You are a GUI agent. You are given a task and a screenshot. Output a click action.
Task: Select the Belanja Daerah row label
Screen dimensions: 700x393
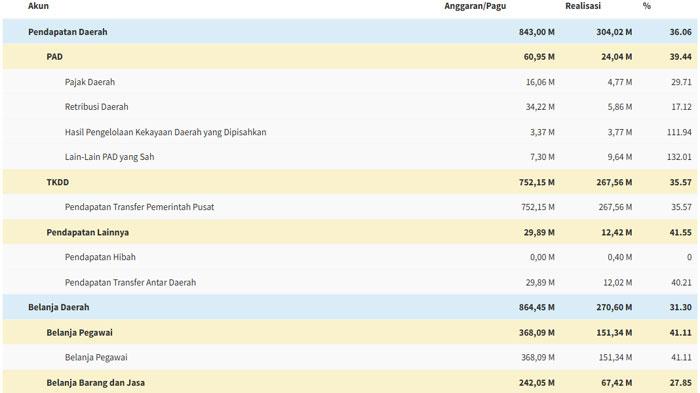click(58, 307)
